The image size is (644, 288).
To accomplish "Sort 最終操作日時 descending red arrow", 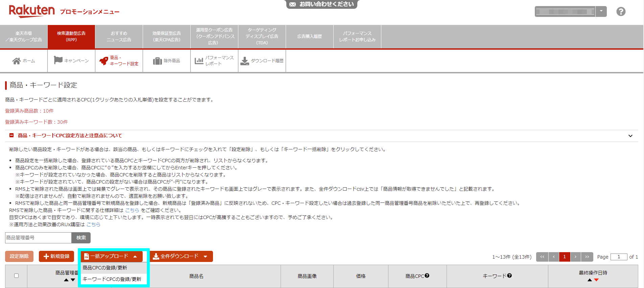I will [596, 280].
